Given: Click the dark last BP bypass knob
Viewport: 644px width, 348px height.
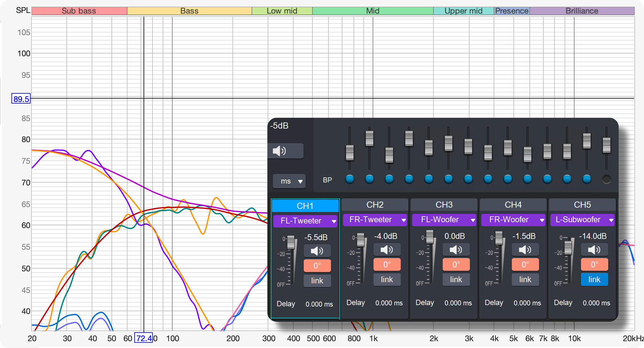Looking at the screenshot, I should 606,179.
